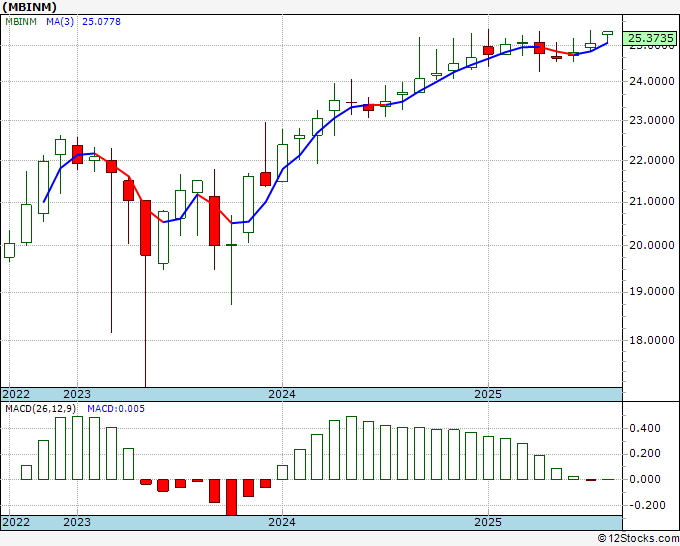
Task: Click the MBINM legend label
Action: tap(21, 22)
